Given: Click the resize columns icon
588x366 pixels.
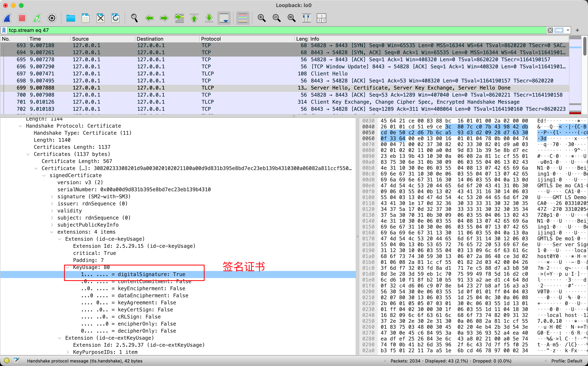Looking at the screenshot, I should 306,18.
